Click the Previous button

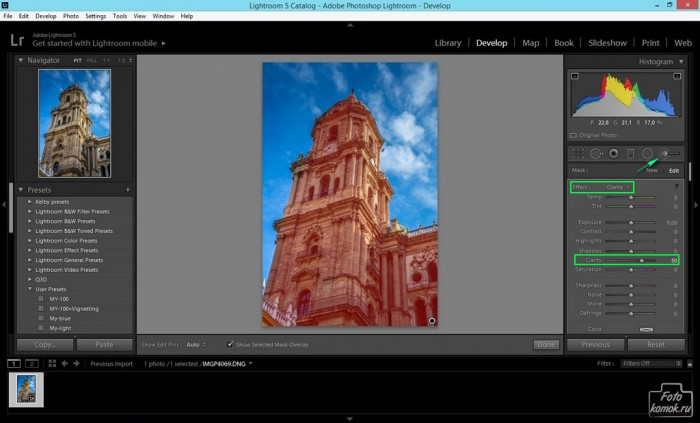pos(596,344)
